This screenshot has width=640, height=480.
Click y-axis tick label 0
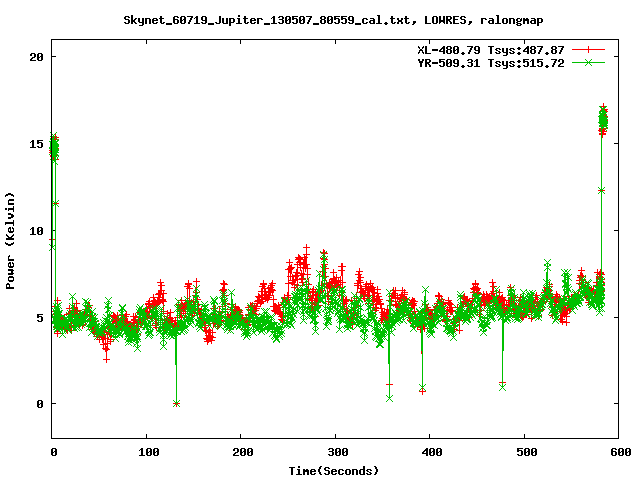click(40, 404)
